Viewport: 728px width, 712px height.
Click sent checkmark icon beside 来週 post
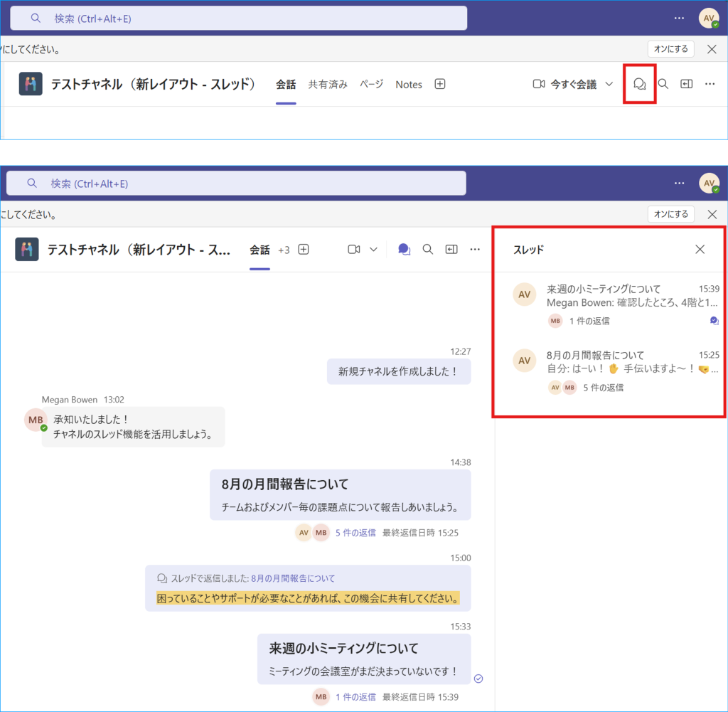(478, 679)
